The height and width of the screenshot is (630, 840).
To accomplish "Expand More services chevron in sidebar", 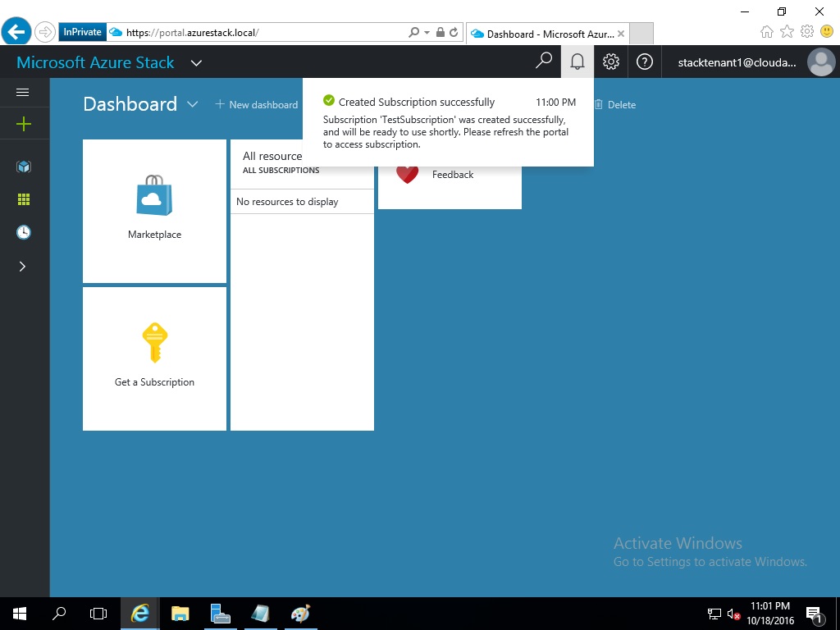I will pos(22,267).
